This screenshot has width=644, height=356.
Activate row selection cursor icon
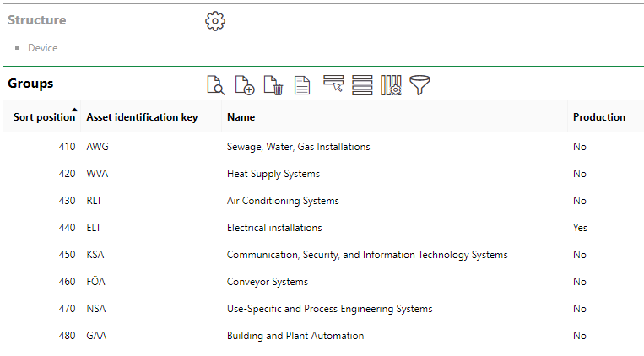tap(333, 84)
